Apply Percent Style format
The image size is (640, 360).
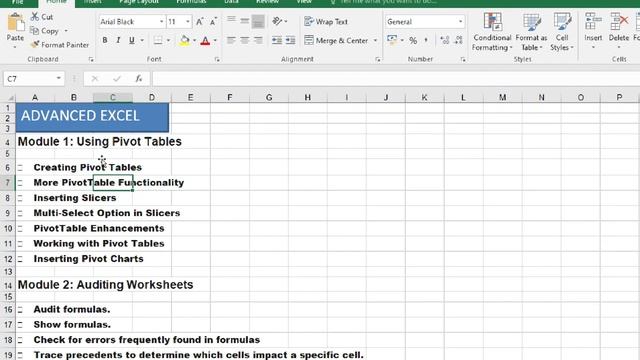point(413,40)
